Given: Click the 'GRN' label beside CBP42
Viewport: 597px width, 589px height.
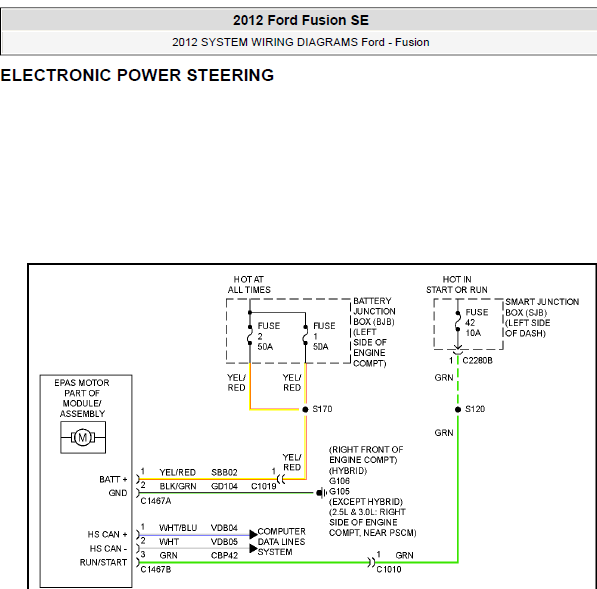Looking at the screenshot, I should coord(168,555).
